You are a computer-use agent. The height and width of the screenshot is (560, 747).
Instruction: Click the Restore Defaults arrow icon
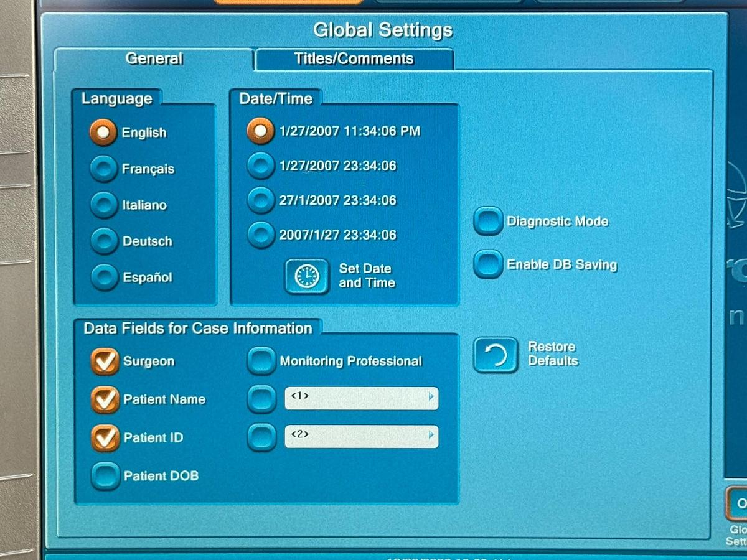pos(496,355)
